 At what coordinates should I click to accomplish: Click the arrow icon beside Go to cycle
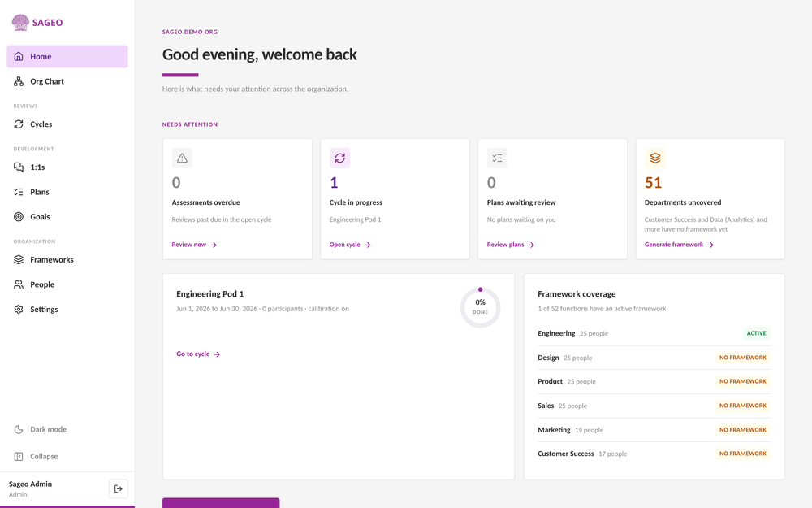pos(217,354)
